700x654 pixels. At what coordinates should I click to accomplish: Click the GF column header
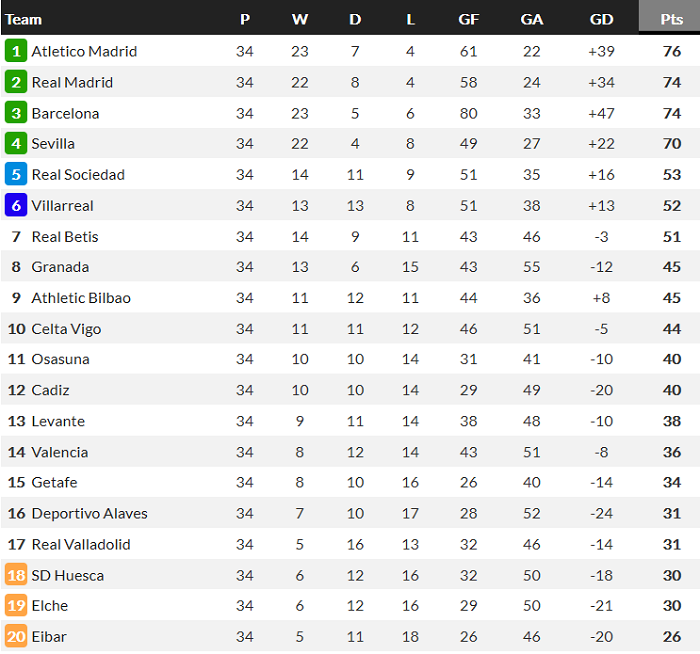tap(468, 19)
